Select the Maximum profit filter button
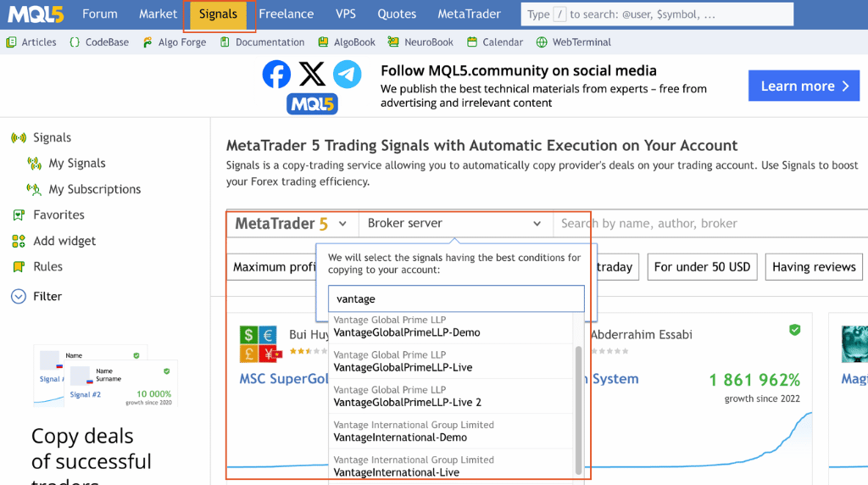This screenshot has width=868, height=485. (272, 267)
